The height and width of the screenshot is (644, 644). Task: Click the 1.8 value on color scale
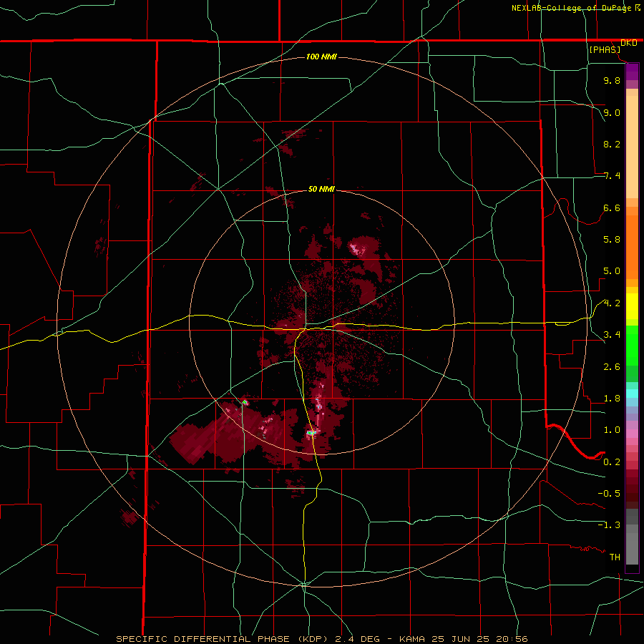tap(612, 399)
